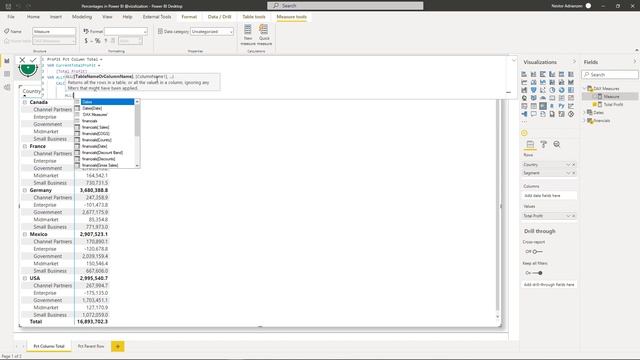Open Country field options chevron
This screenshot has width=640, height=360.
(x=568, y=164)
